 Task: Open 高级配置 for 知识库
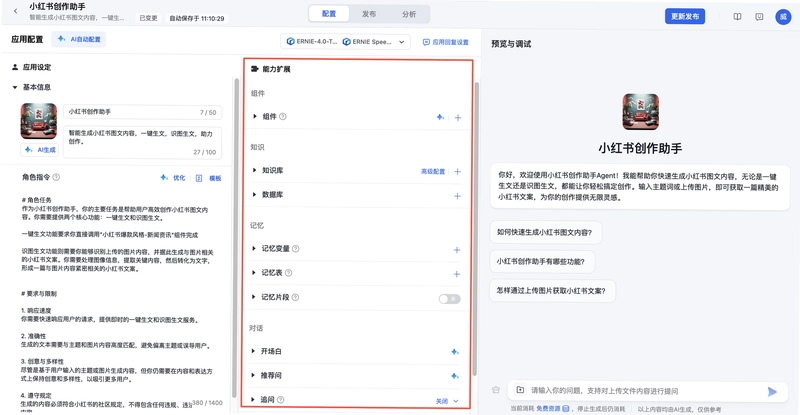[x=433, y=172]
